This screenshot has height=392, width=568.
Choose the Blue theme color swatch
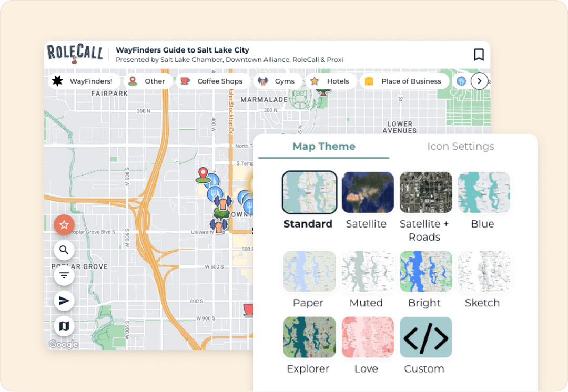[483, 192]
